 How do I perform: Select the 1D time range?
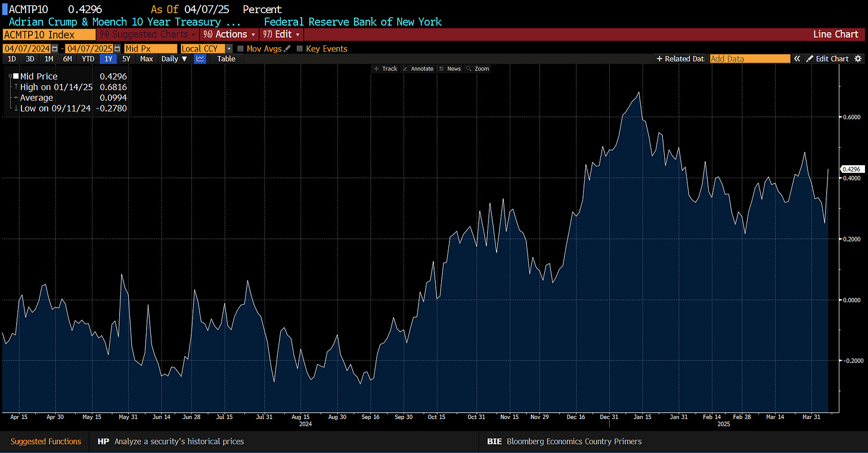click(x=11, y=58)
